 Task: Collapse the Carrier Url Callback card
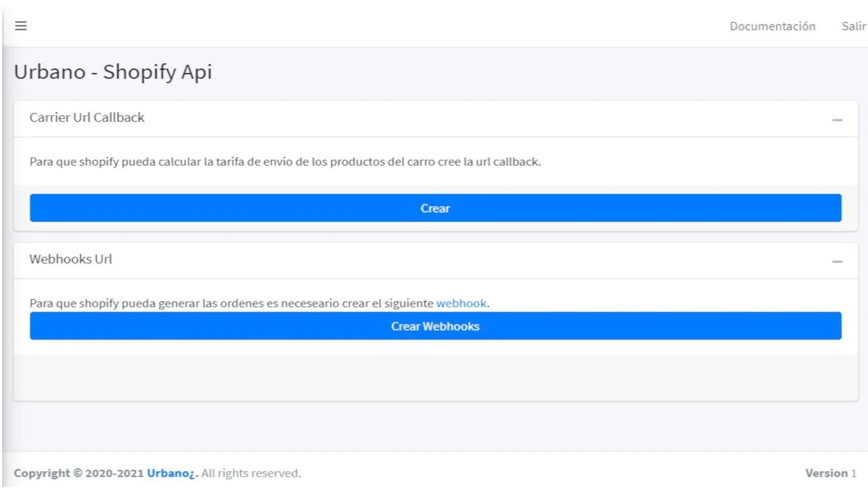point(837,119)
